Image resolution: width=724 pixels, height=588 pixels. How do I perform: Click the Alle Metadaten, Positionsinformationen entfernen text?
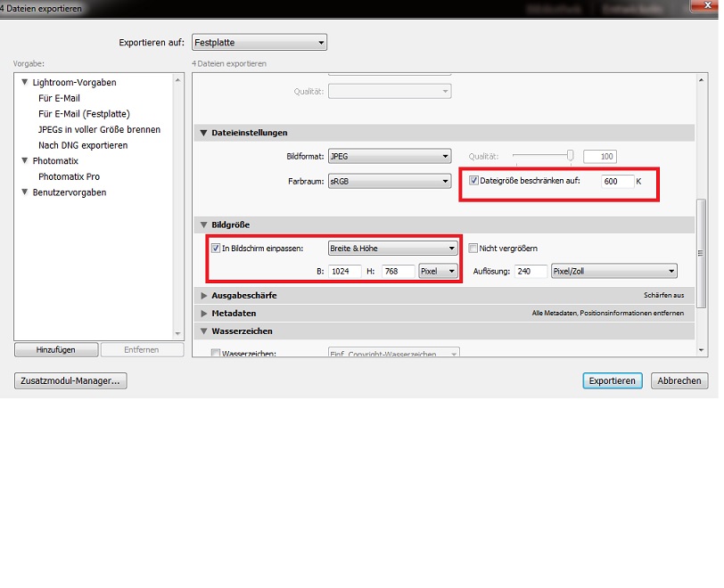pos(608,314)
